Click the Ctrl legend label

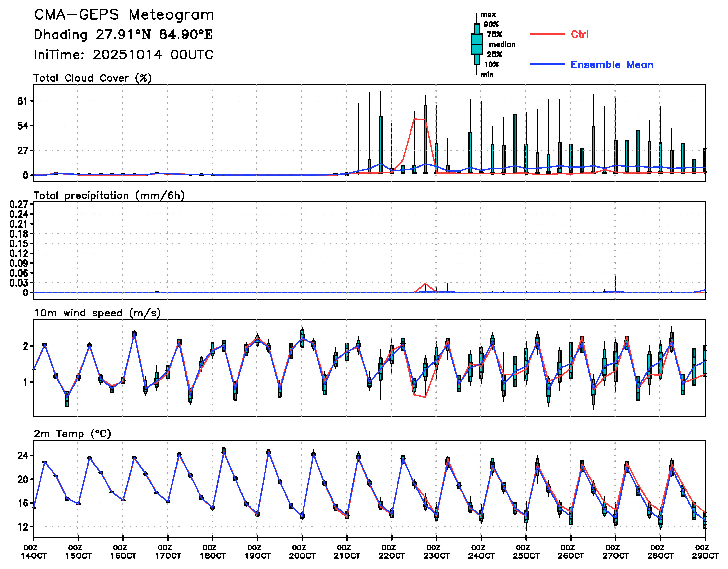[x=580, y=34]
